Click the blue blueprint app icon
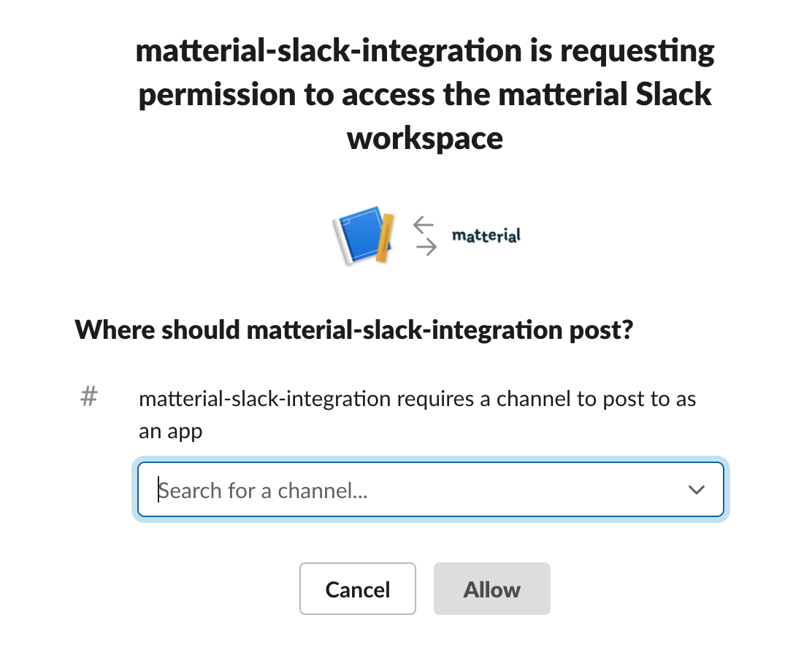 [364, 236]
